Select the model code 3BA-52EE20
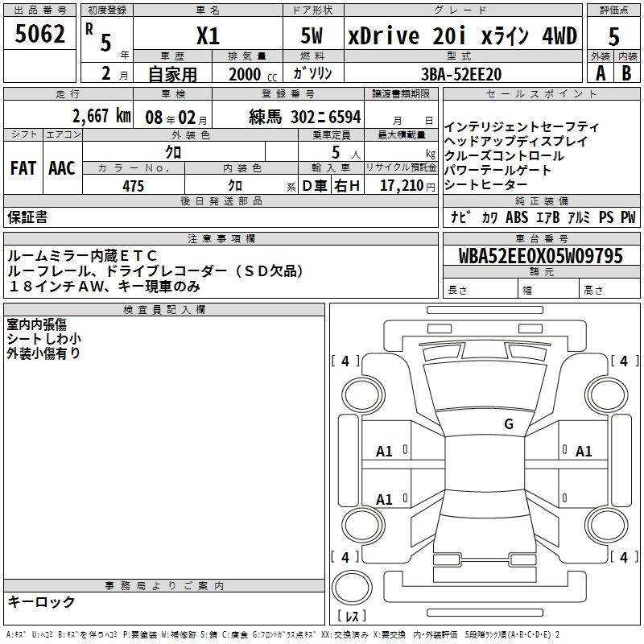Viewport: 644px width, 644px height. (461, 74)
